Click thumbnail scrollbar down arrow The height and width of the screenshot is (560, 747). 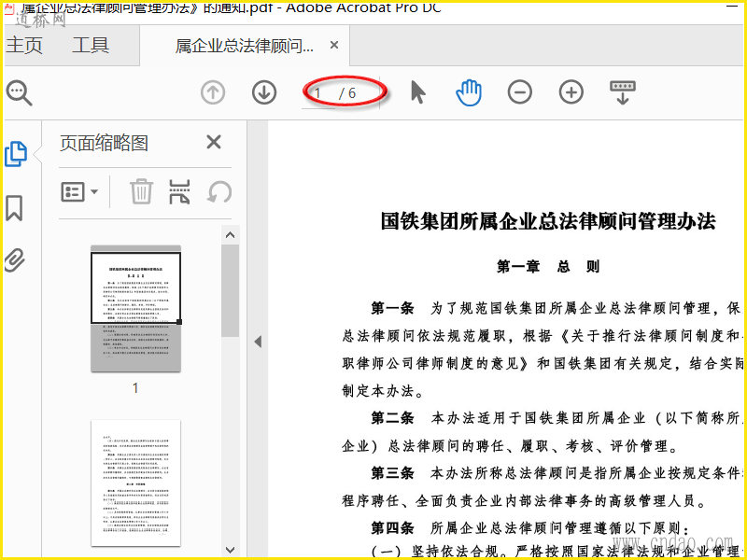[230, 550]
